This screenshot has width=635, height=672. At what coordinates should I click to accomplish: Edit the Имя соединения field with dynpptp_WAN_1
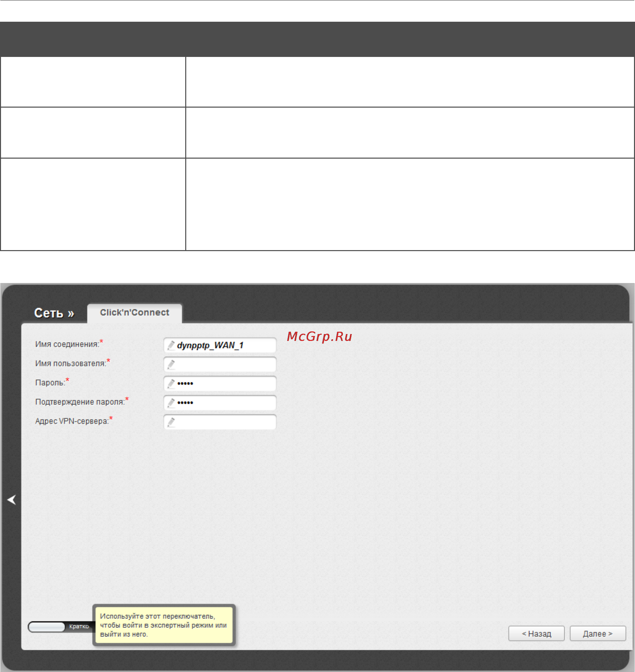tap(220, 345)
